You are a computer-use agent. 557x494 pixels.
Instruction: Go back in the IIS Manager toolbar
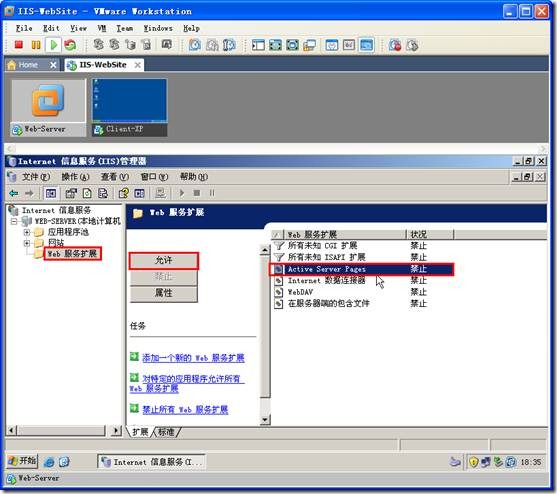point(14,193)
